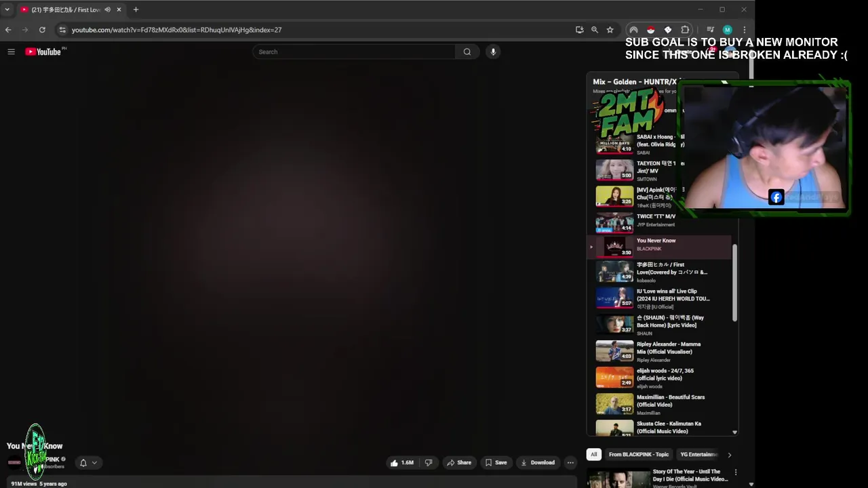Viewport: 868px width, 488px height.
Task: Click the install app icon in address bar
Action: pyautogui.click(x=579, y=30)
